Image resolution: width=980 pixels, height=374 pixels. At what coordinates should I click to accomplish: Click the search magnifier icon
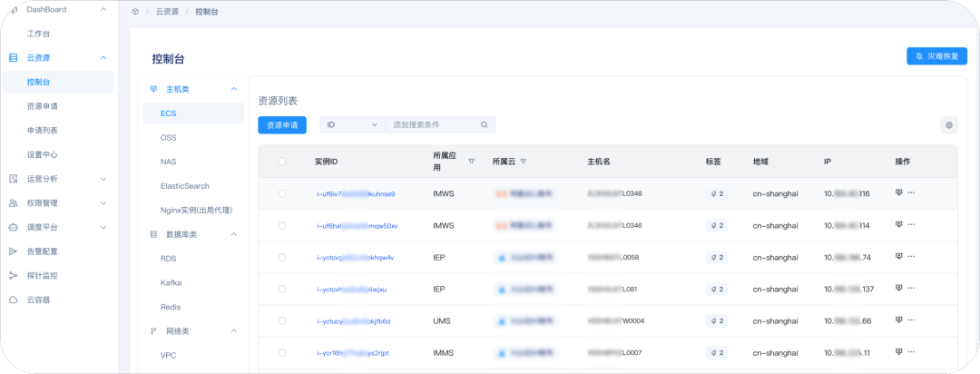(x=485, y=125)
